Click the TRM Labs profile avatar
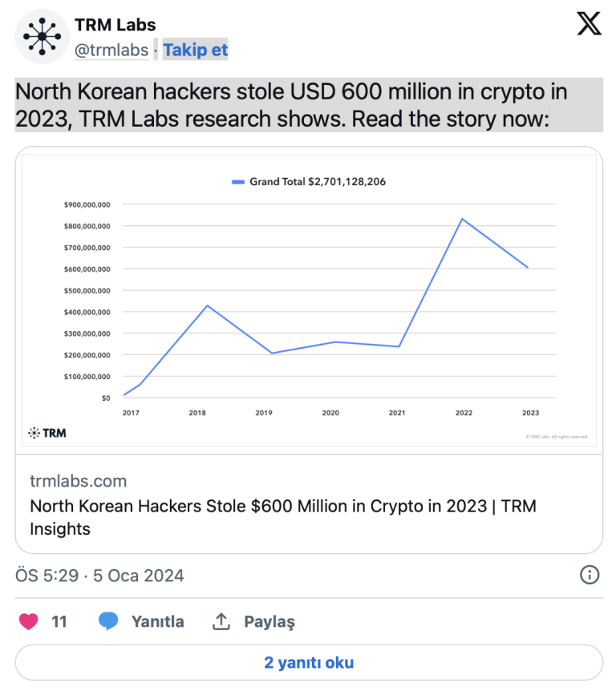 (x=42, y=36)
